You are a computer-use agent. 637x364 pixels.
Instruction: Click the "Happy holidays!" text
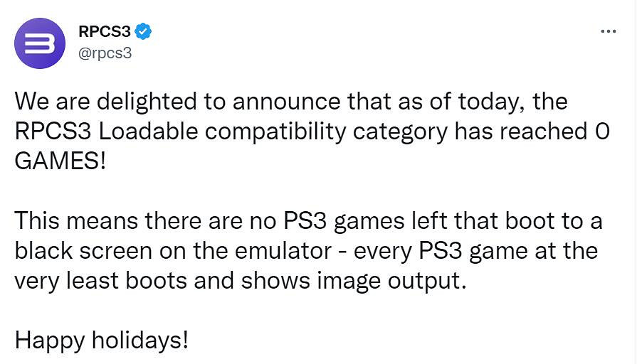click(102, 341)
